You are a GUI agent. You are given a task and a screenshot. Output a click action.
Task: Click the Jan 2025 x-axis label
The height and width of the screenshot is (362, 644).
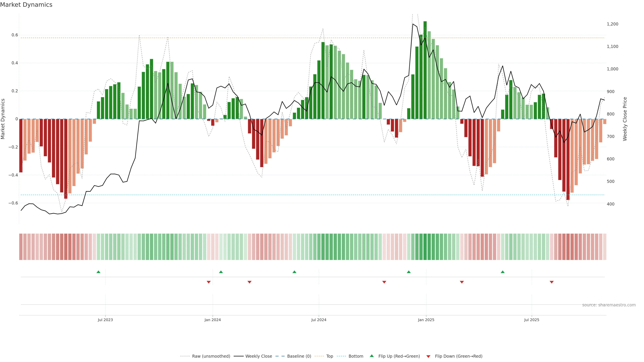pos(426,320)
